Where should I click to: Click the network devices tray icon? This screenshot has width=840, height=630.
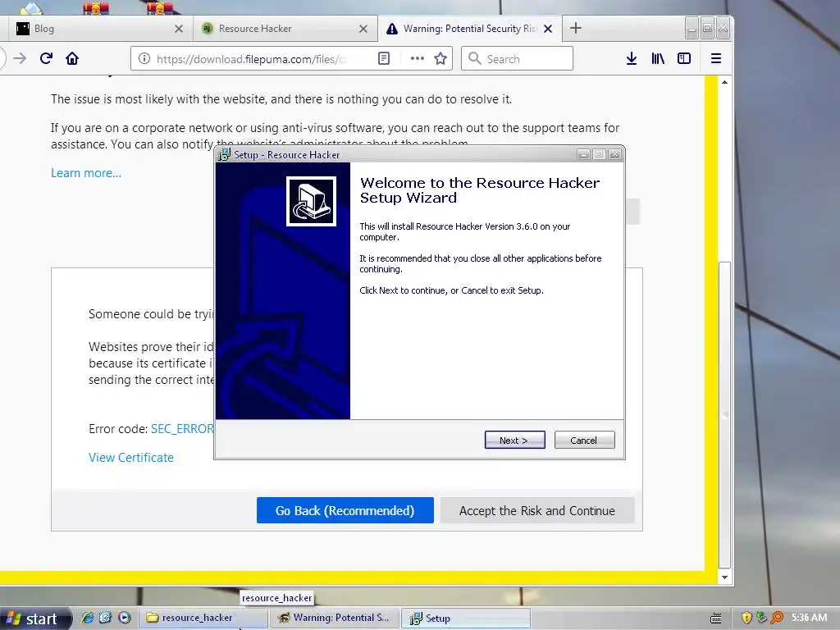(761, 618)
